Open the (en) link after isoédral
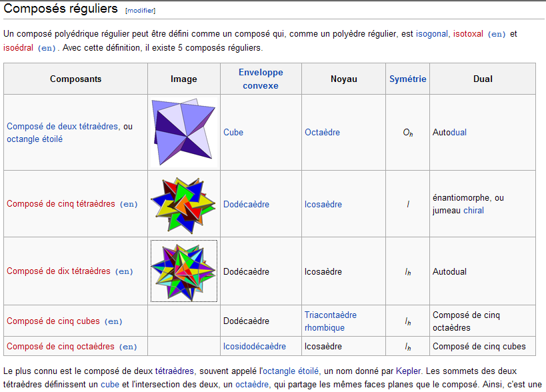 47,48
